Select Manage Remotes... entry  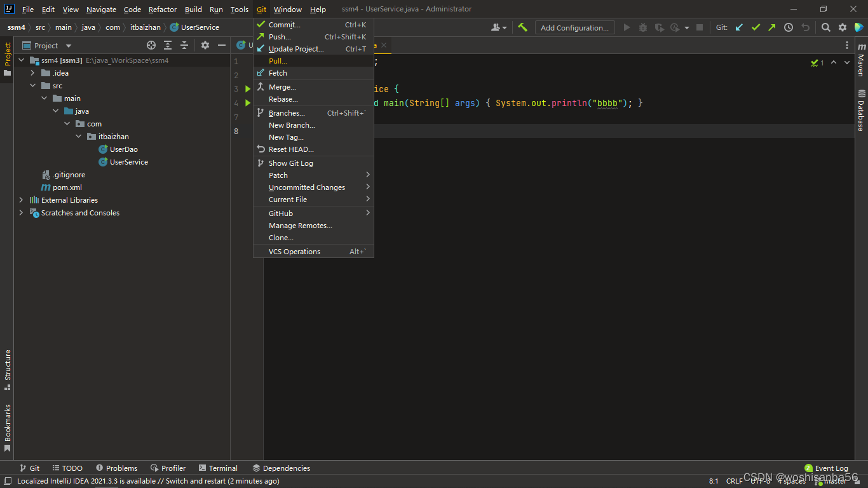(313, 226)
